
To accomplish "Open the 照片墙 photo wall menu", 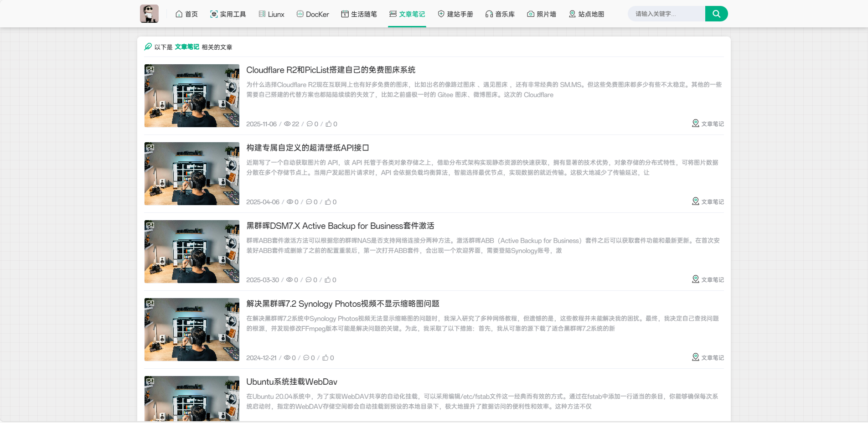I will point(542,14).
